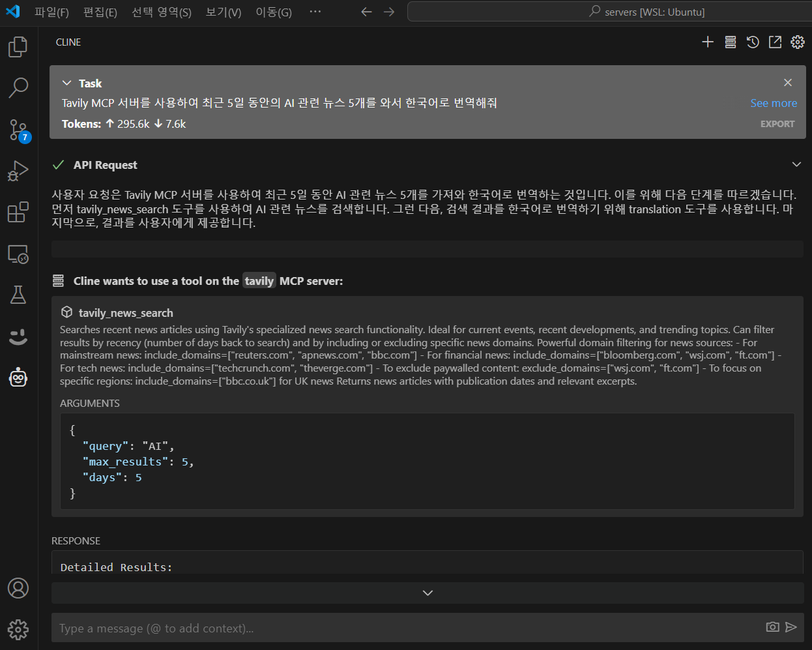Click the tavily server name badge
The width and height of the screenshot is (812, 650).
point(259,281)
